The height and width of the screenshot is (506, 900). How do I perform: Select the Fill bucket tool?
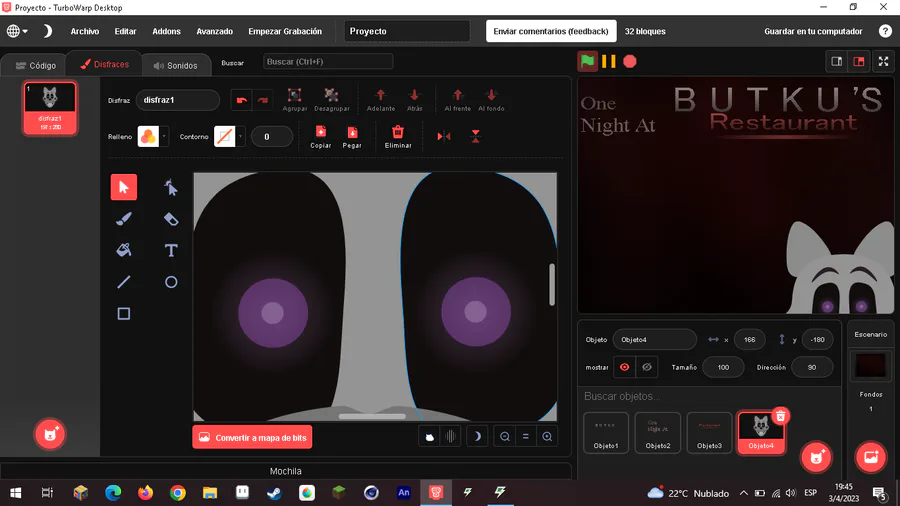click(x=123, y=250)
